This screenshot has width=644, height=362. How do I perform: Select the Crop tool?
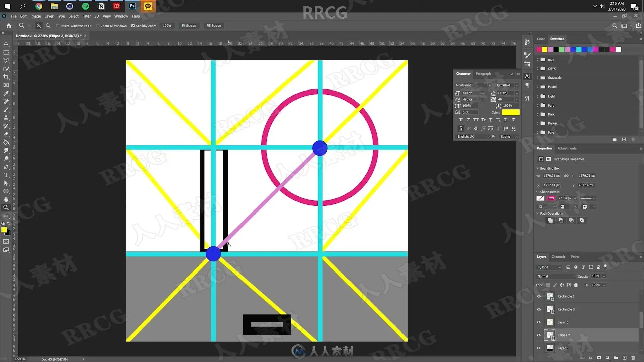pyautogui.click(x=6, y=77)
